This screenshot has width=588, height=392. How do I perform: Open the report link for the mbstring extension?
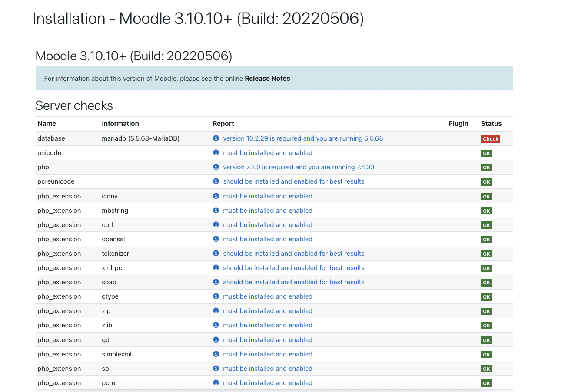tap(267, 211)
